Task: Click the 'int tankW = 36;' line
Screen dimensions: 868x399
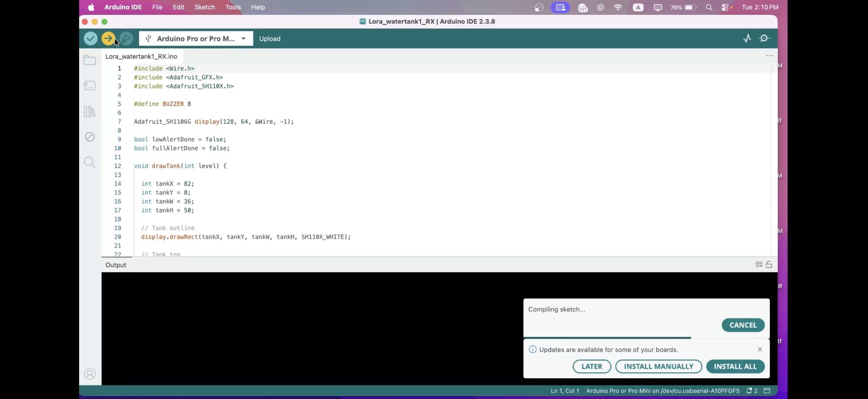Action: click(167, 201)
